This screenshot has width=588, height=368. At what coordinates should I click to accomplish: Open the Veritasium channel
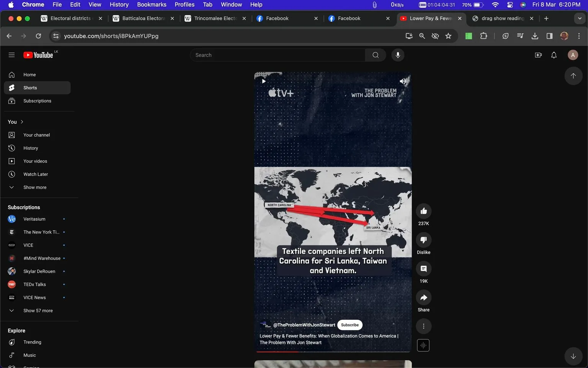pos(34,219)
